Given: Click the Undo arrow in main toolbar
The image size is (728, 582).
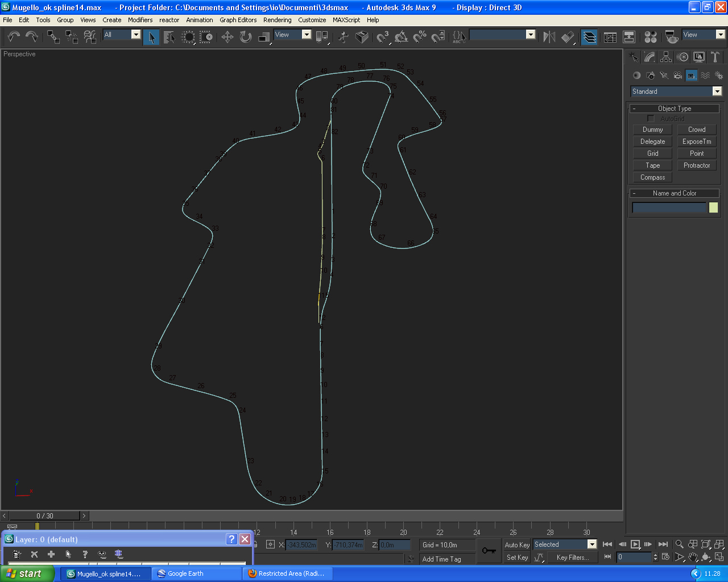Looking at the screenshot, I should click(x=14, y=37).
